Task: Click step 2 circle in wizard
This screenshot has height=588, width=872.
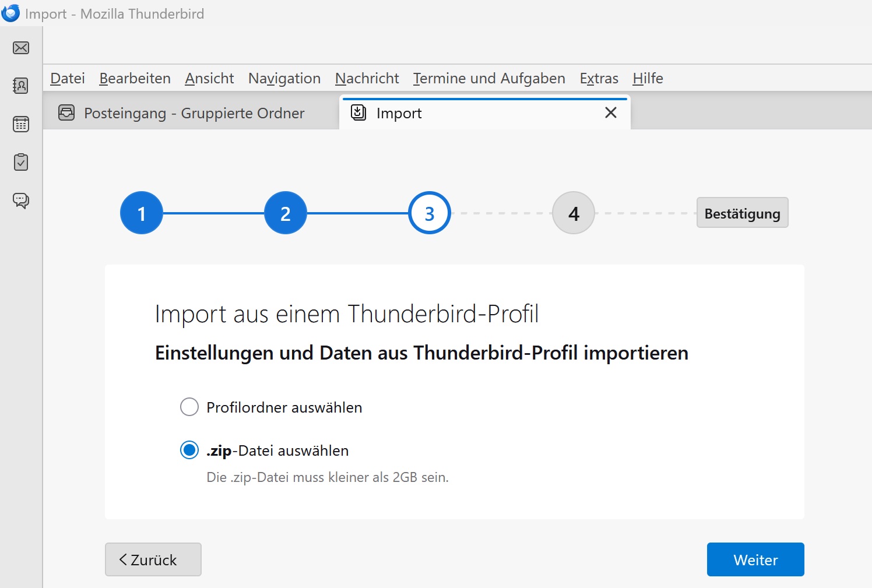Action: 286,213
